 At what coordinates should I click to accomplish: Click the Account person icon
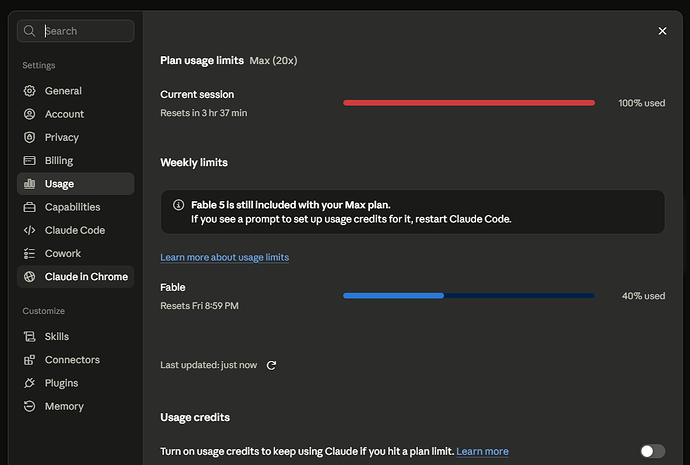click(29, 114)
